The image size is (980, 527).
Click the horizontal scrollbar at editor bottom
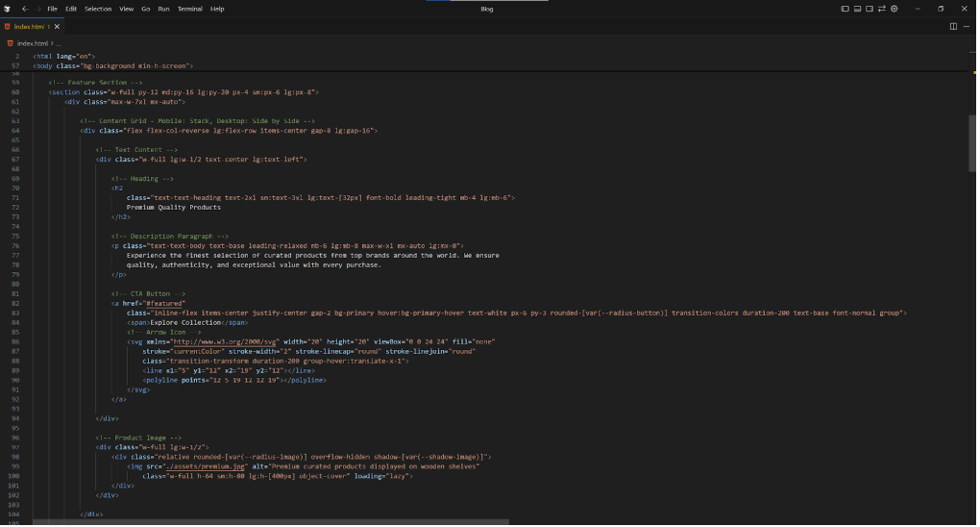click(x=269, y=522)
